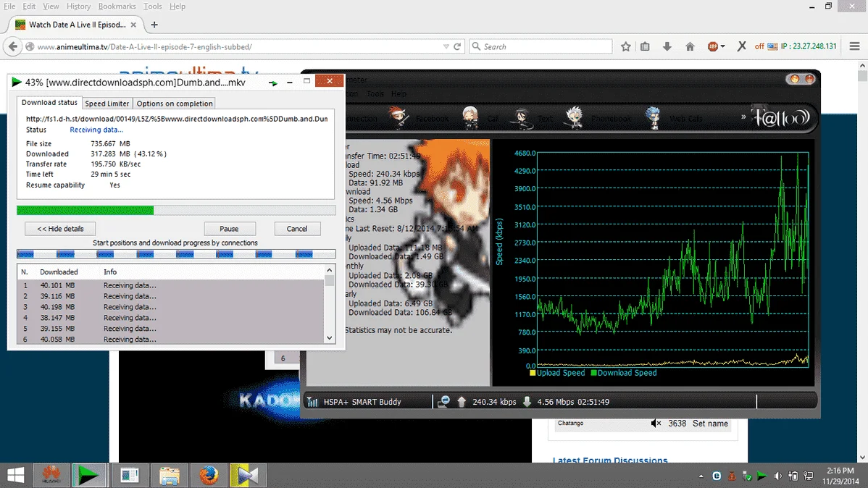Click the connections progress segments bar

click(176, 254)
